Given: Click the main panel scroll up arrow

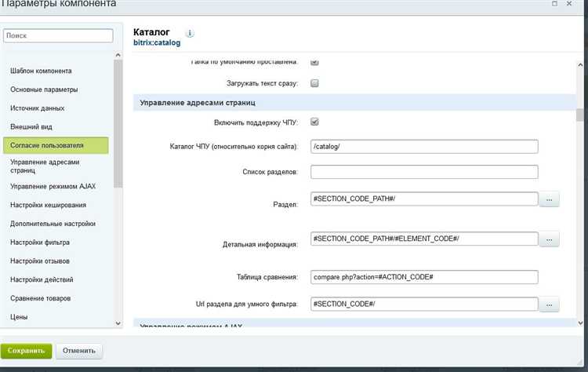Looking at the screenshot, I should (x=580, y=65).
